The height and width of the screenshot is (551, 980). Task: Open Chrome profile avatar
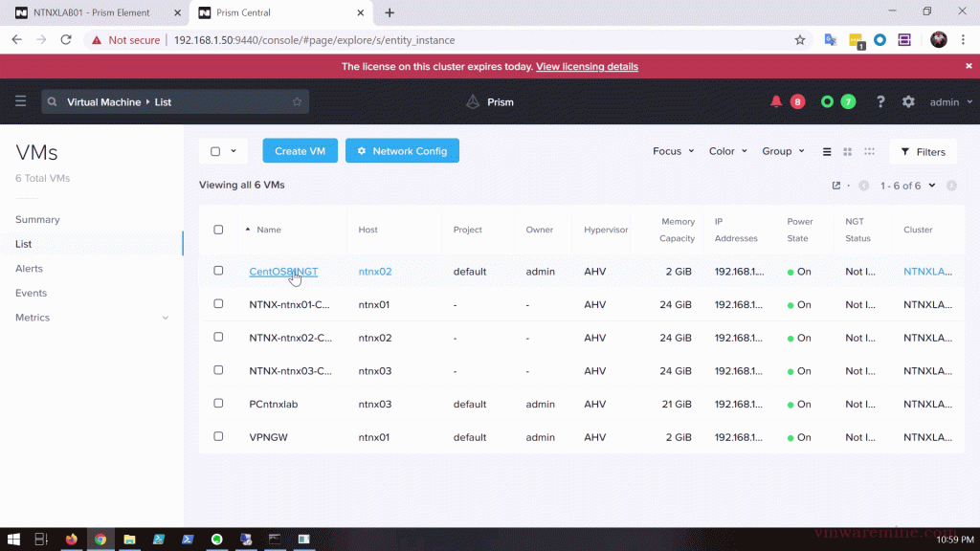click(x=939, y=39)
